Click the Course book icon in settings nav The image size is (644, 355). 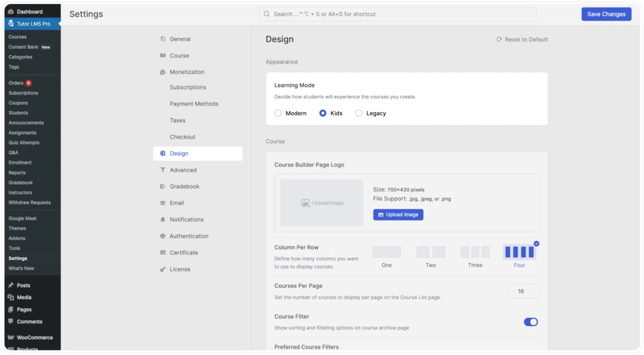pos(163,55)
